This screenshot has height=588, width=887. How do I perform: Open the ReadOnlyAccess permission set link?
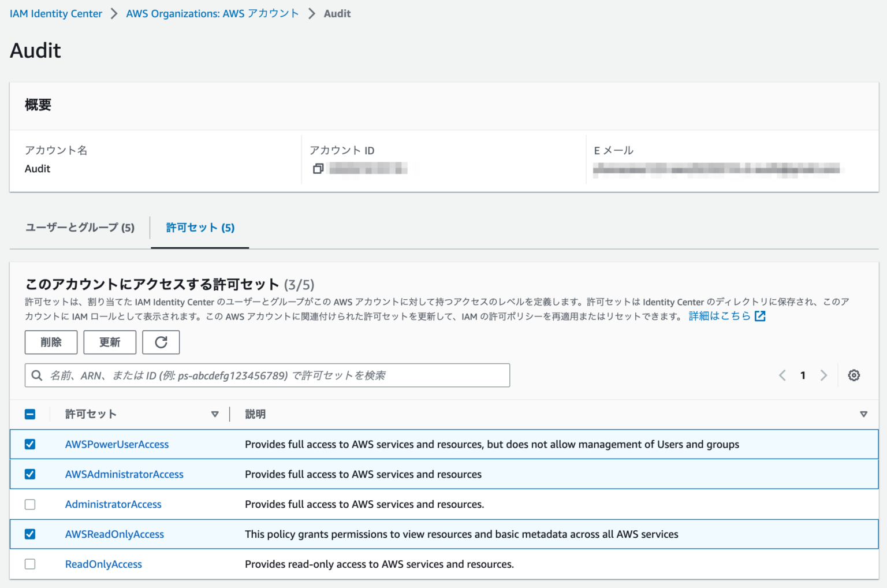103,564
